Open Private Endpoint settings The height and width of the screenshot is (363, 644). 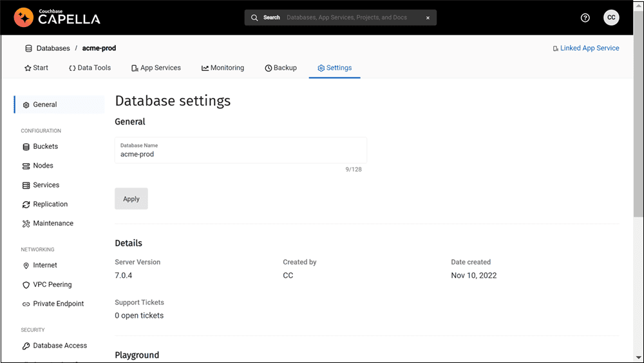pyautogui.click(x=59, y=304)
